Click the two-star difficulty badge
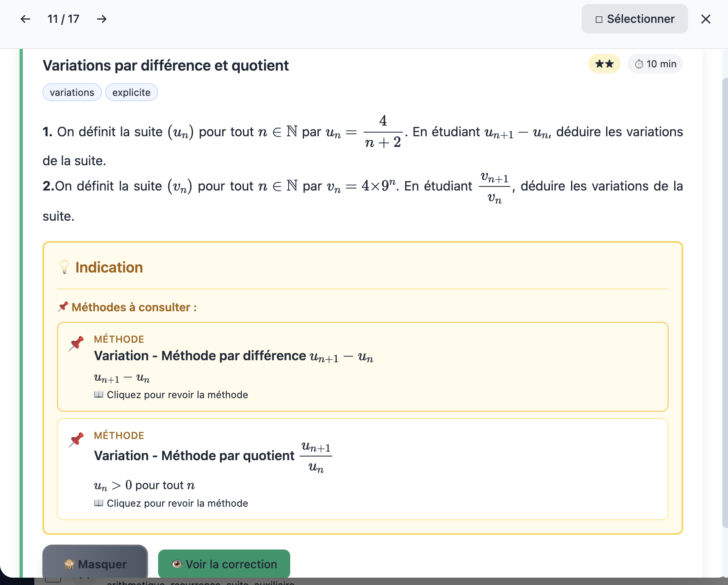Viewport: 728px width, 585px height. (604, 64)
